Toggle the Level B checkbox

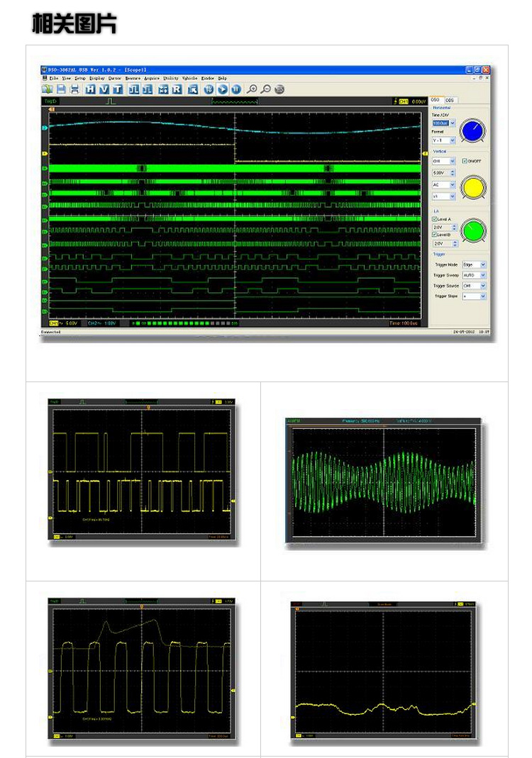pos(435,234)
